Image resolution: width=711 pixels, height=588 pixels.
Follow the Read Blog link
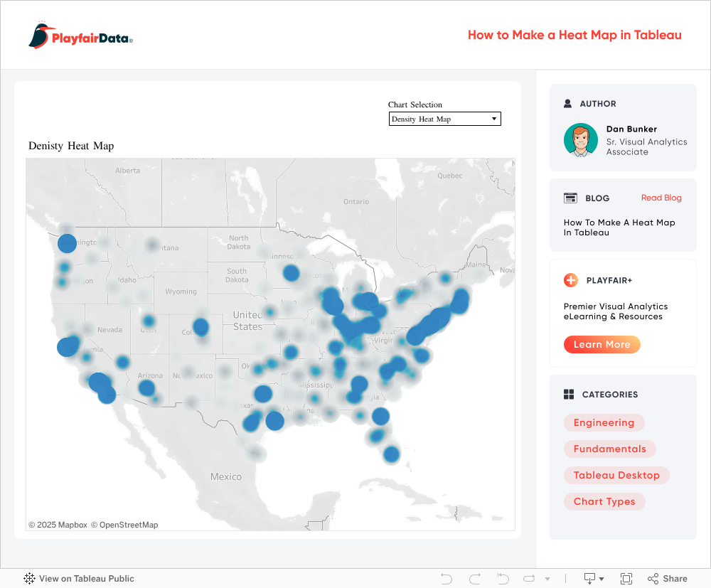661,198
